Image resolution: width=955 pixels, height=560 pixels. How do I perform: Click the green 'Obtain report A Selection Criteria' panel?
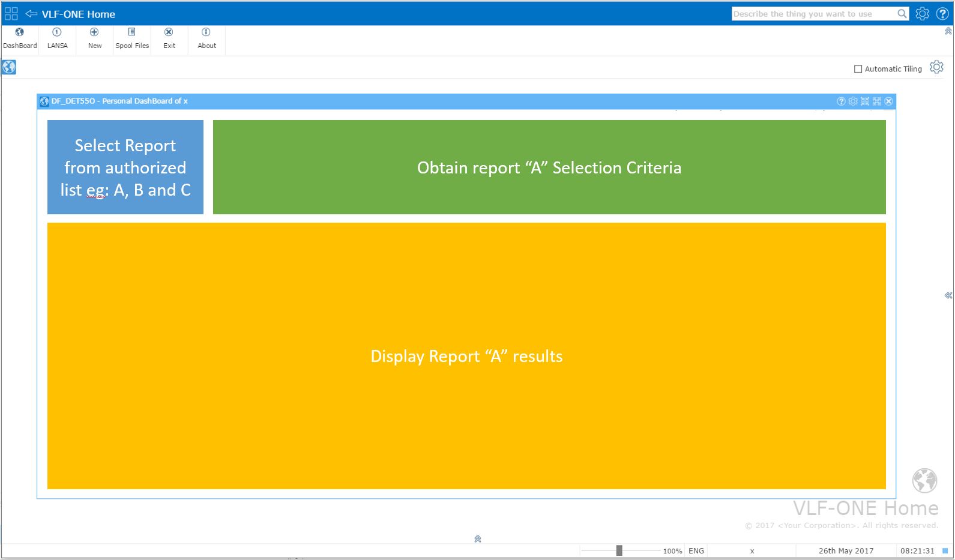pyautogui.click(x=549, y=167)
